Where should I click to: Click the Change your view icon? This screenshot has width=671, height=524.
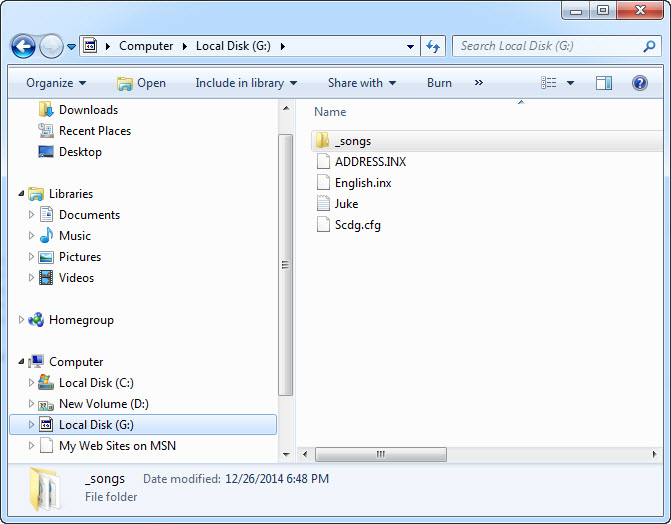[549, 83]
